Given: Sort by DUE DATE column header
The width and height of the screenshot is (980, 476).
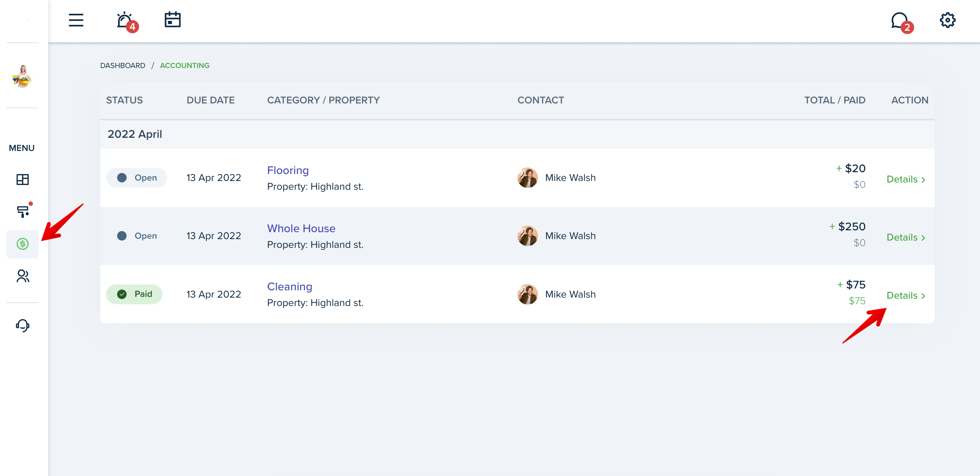Looking at the screenshot, I should click(x=210, y=100).
